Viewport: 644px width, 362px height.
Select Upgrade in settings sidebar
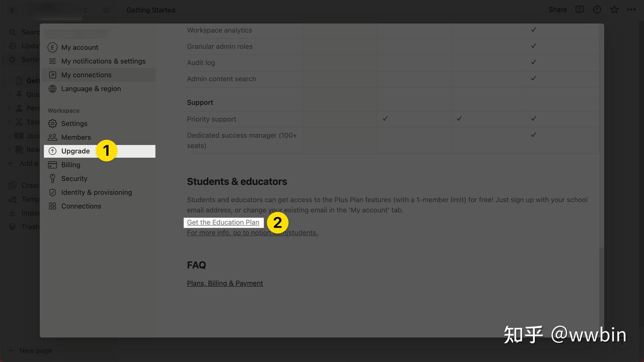coord(76,151)
